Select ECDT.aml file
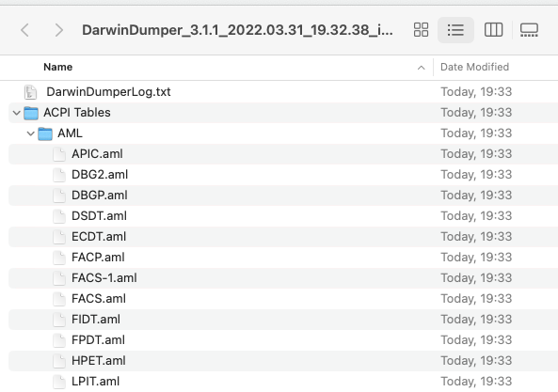Image resolution: width=558 pixels, height=392 pixels. 99,236
